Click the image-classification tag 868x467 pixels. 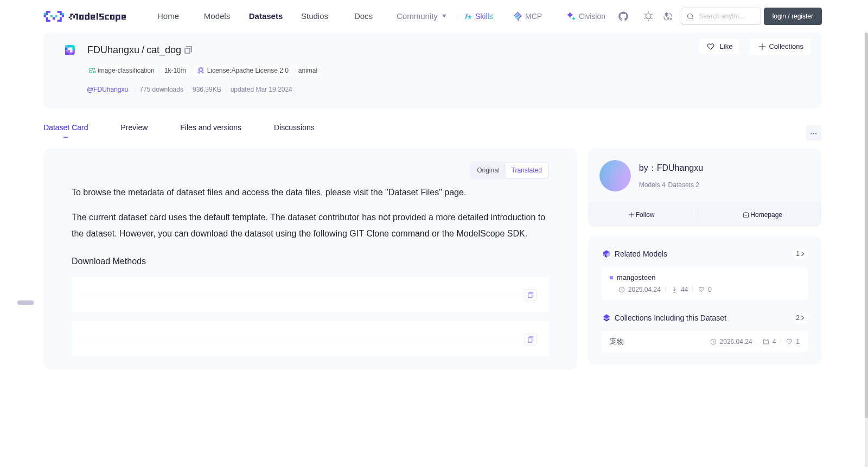(122, 71)
